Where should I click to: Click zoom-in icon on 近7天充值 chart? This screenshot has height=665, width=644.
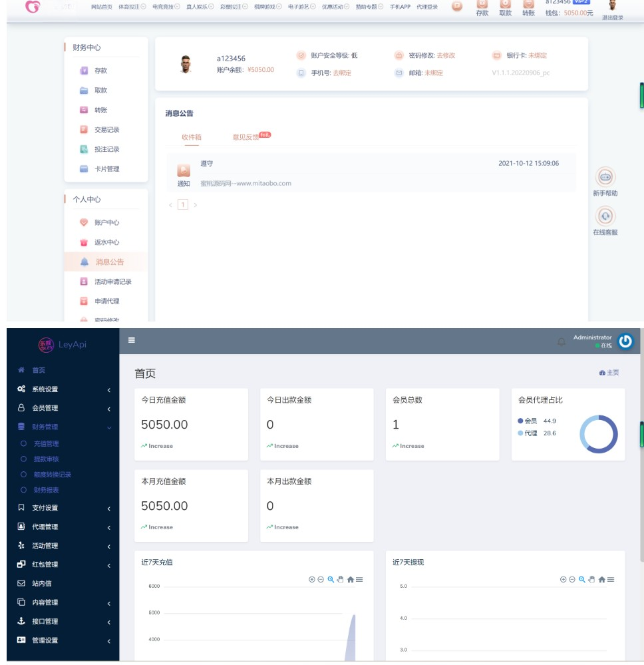tap(311, 580)
